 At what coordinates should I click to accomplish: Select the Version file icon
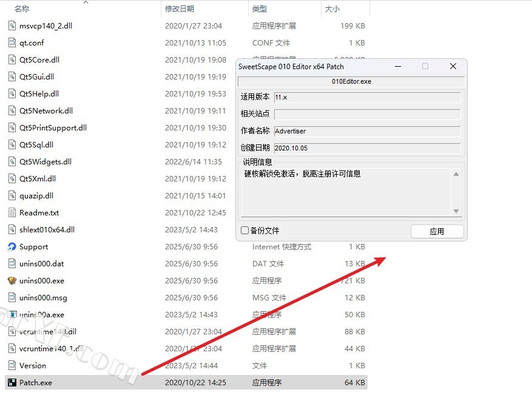[12, 365]
